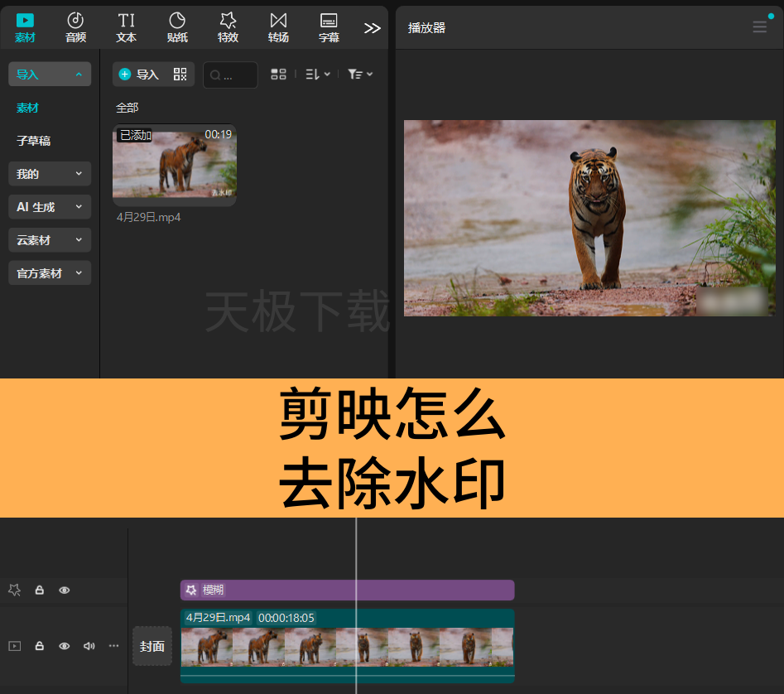Open the 播放器 player menu icon
The width and height of the screenshot is (784, 694).
click(x=759, y=27)
